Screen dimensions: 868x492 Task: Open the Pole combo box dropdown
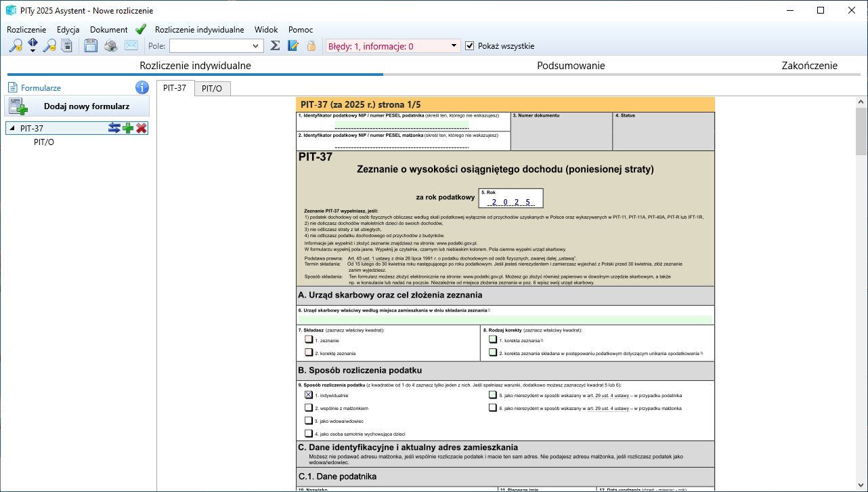(256, 46)
